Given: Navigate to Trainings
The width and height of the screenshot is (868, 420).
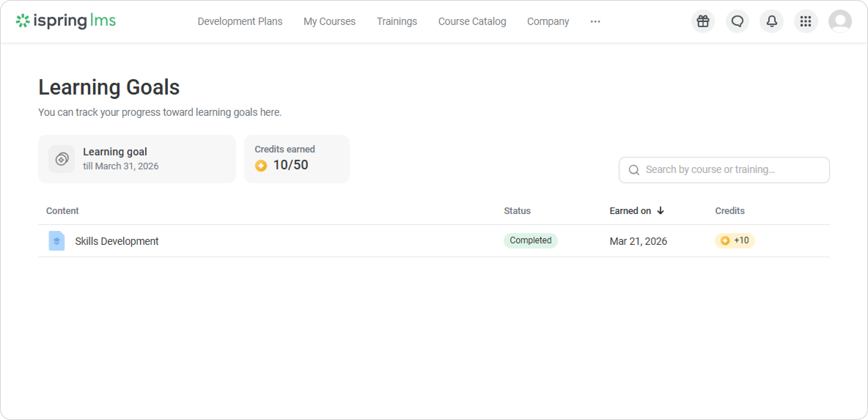Looking at the screenshot, I should tap(397, 22).
